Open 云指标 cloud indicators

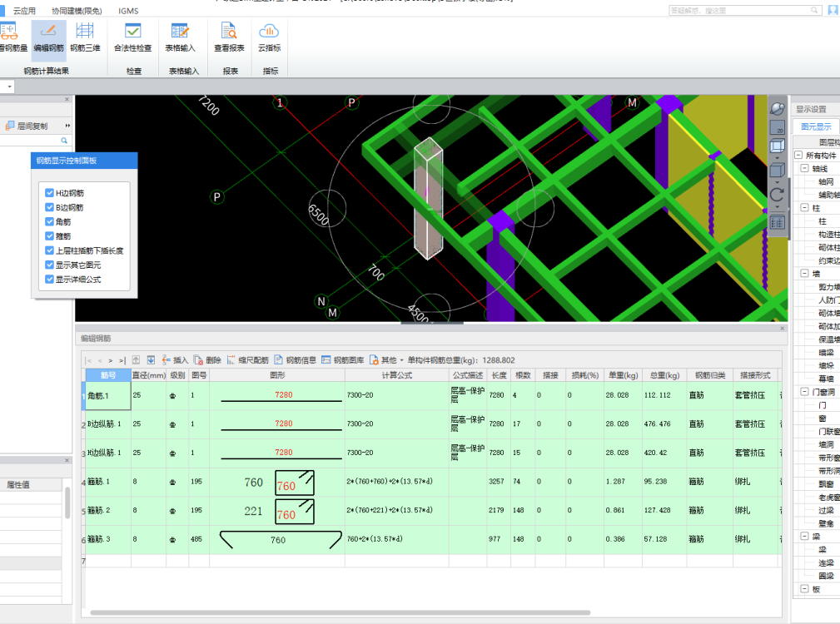(269, 37)
